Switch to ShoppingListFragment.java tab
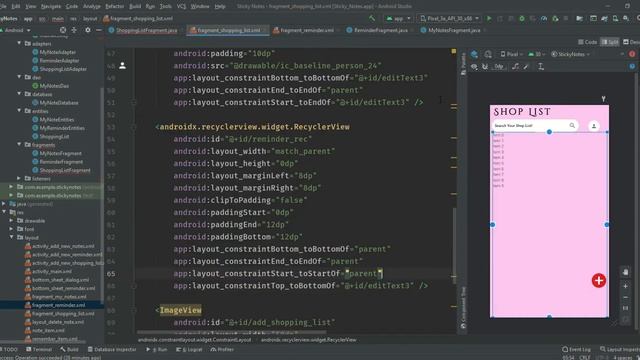Screen dimensions: 640x360 tap(143, 30)
